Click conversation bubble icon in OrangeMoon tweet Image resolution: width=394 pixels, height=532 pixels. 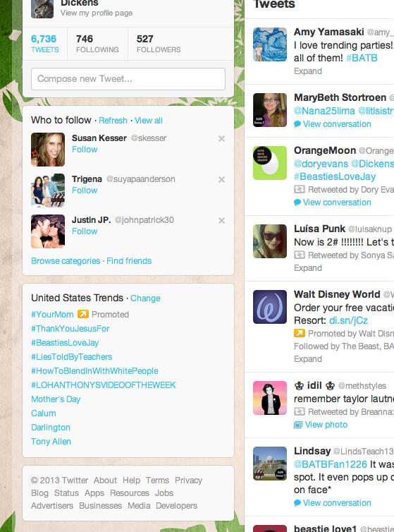297,202
